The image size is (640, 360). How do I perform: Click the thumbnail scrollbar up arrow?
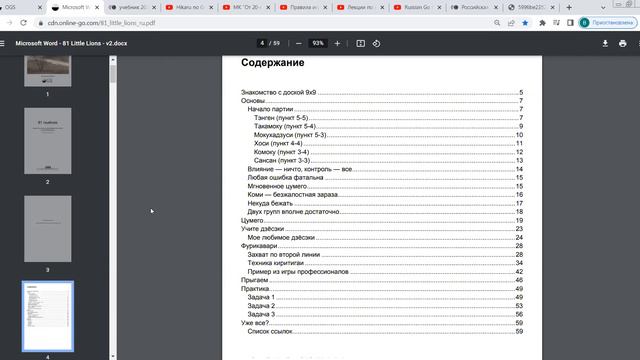pos(113,60)
